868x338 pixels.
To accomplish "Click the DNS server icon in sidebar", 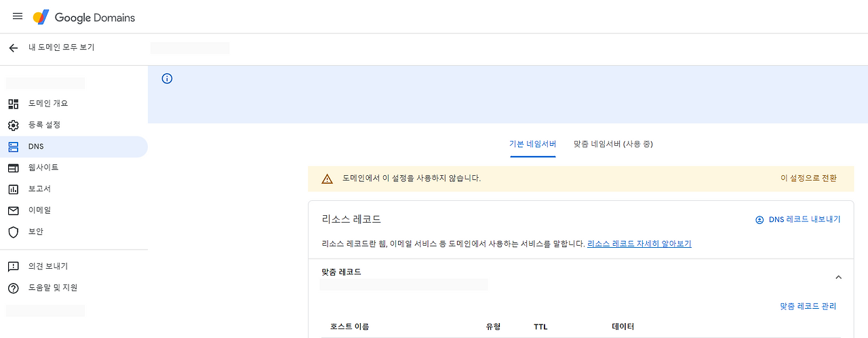I will [x=14, y=147].
